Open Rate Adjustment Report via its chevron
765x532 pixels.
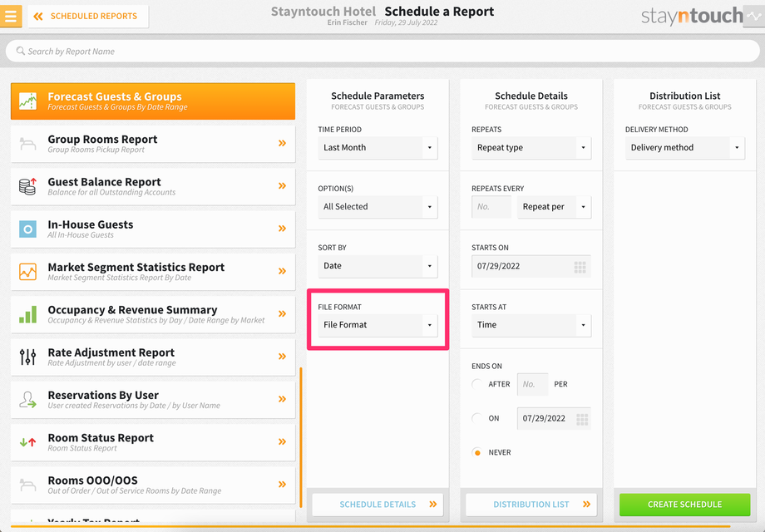(282, 357)
